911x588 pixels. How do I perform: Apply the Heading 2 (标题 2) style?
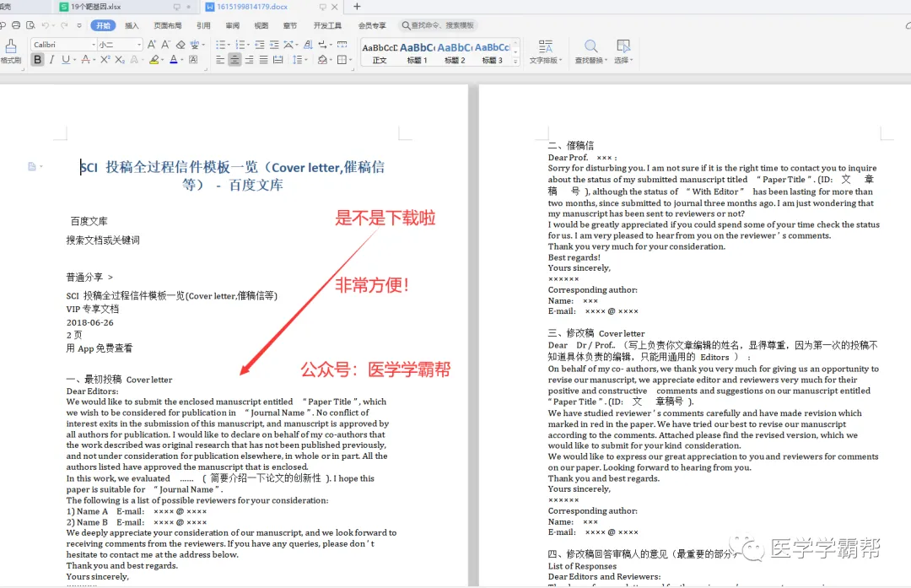[x=455, y=53]
